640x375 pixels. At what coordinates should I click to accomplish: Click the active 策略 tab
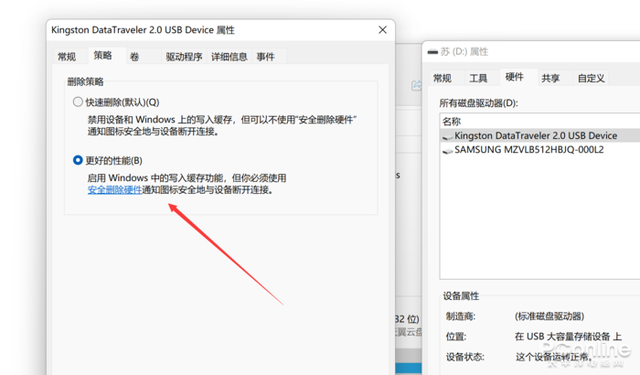pyautogui.click(x=102, y=55)
